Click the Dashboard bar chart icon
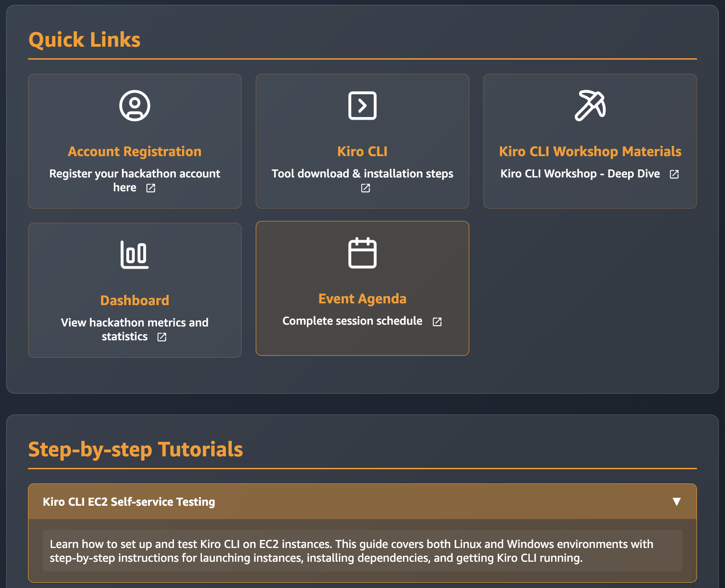Viewport: 725px width, 588px height. click(134, 254)
